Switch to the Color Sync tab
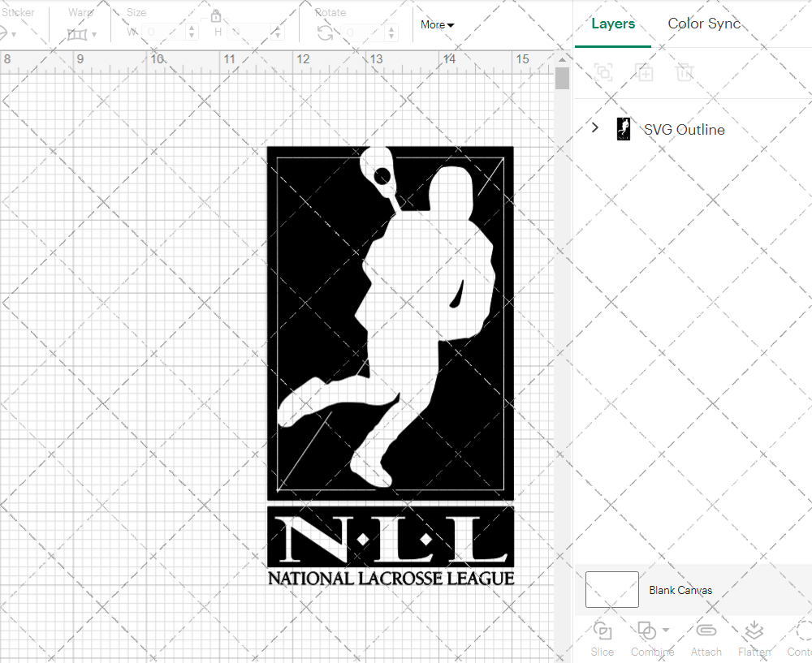The width and height of the screenshot is (812, 663). click(x=704, y=24)
